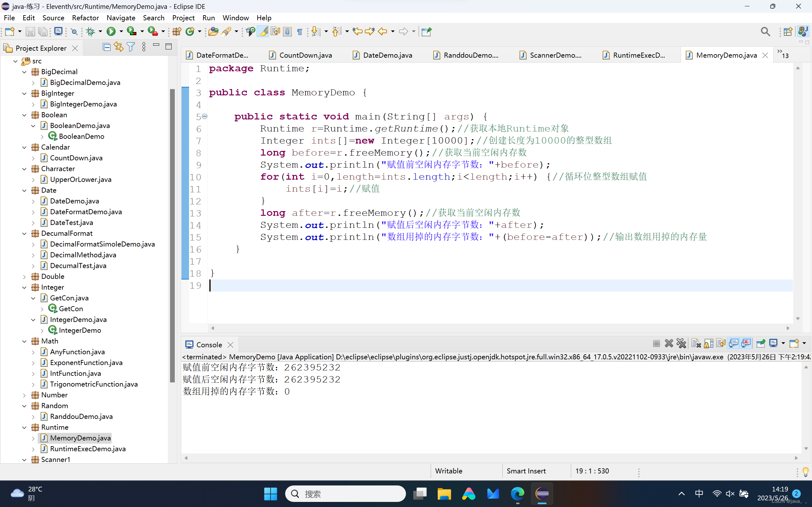Switch to the DateDemo.java tab
This screenshot has height=507, width=812.
click(387, 55)
